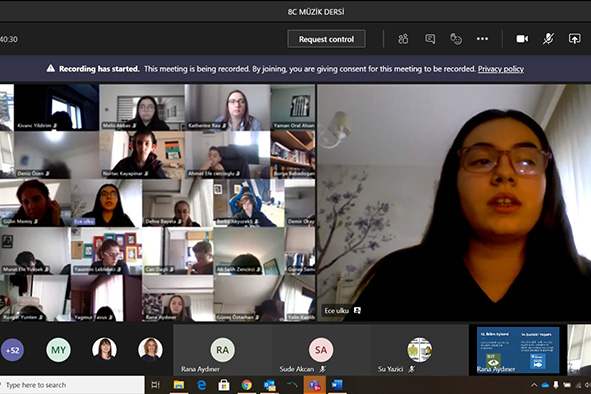Open the meeting chat icon
The image size is (591, 394).
point(430,39)
